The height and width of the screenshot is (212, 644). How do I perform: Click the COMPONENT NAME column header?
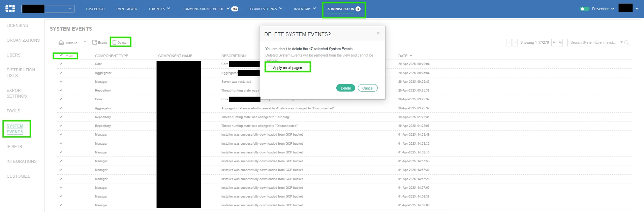(x=175, y=56)
